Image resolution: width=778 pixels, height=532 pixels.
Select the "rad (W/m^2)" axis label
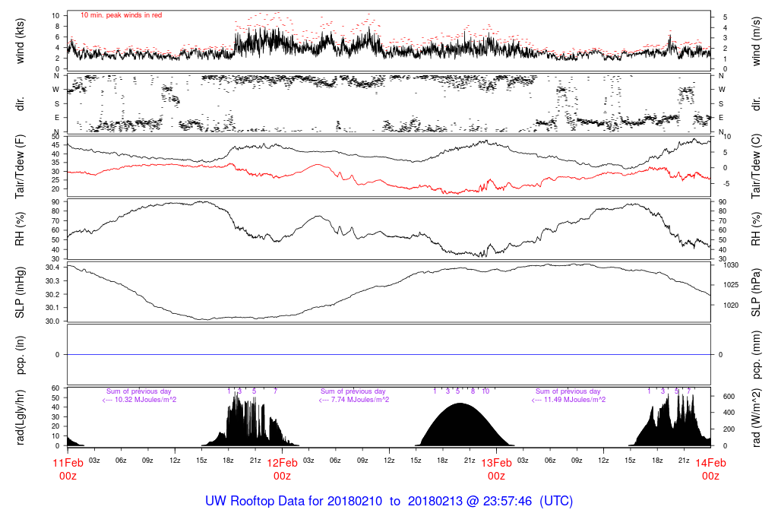click(x=756, y=418)
